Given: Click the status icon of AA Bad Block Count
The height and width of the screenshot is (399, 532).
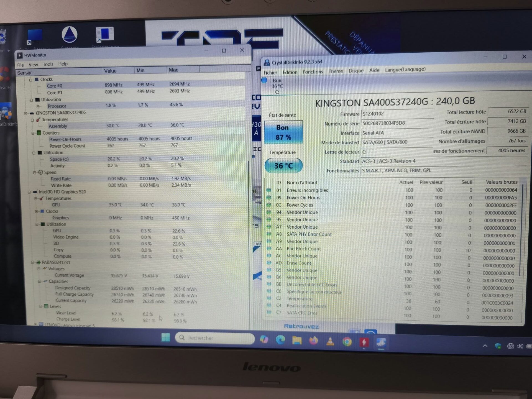Looking at the screenshot, I should 268,249.
